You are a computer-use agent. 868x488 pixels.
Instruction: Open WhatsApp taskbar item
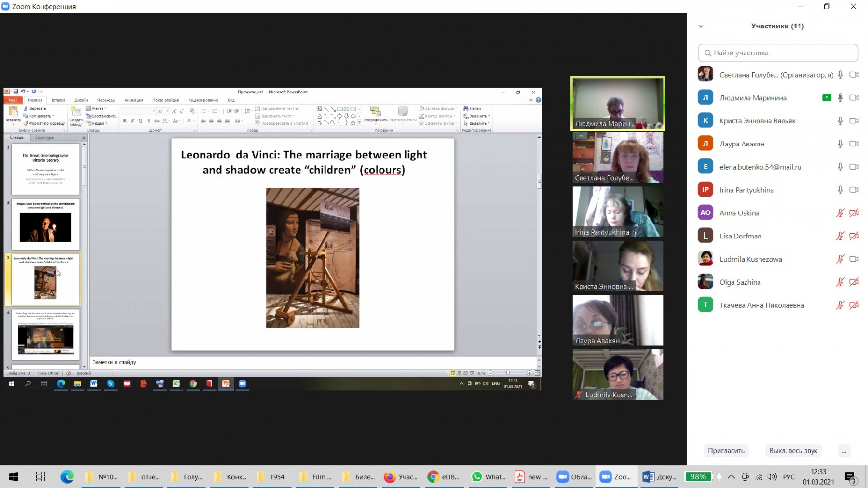pos(489,477)
